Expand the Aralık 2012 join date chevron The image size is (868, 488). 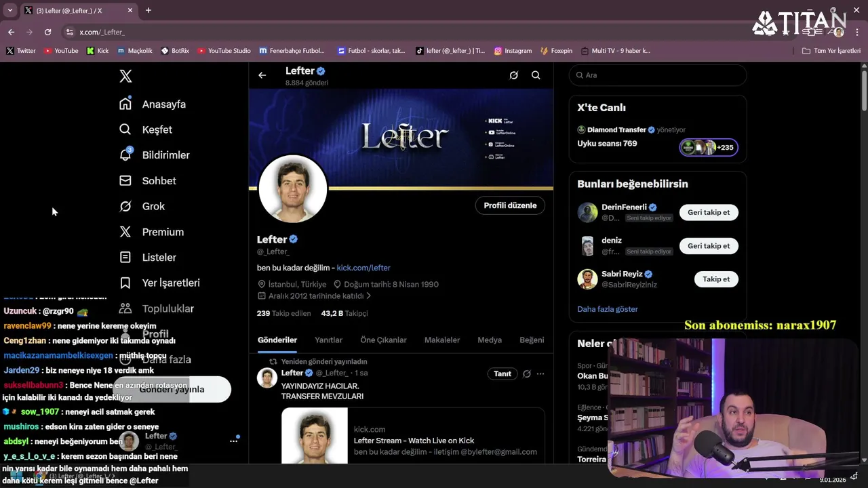click(x=369, y=296)
